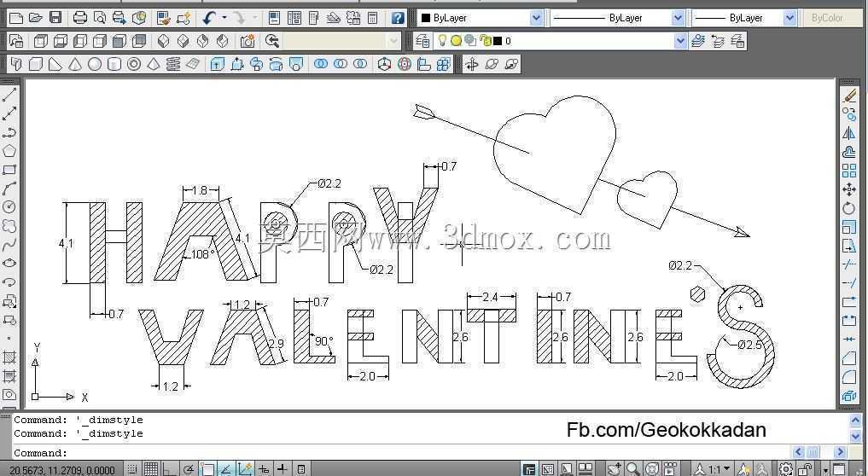
Task: Click the Extrude tool icon
Action: [217, 64]
